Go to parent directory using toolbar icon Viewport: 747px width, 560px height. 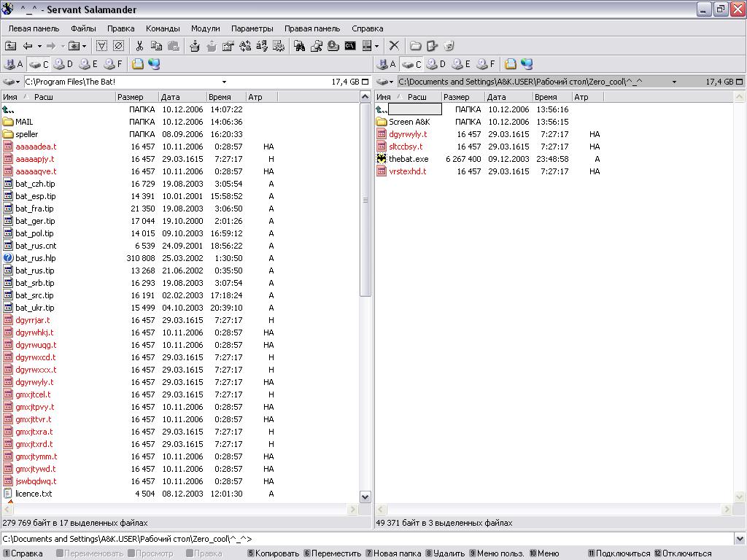click(10, 46)
